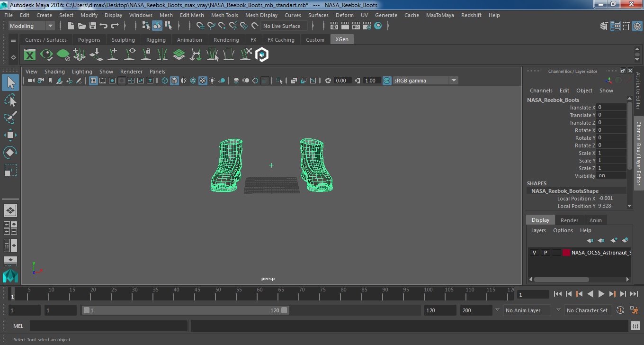The height and width of the screenshot is (345, 644).
Task: Click the time range slider bar
Action: point(185,310)
